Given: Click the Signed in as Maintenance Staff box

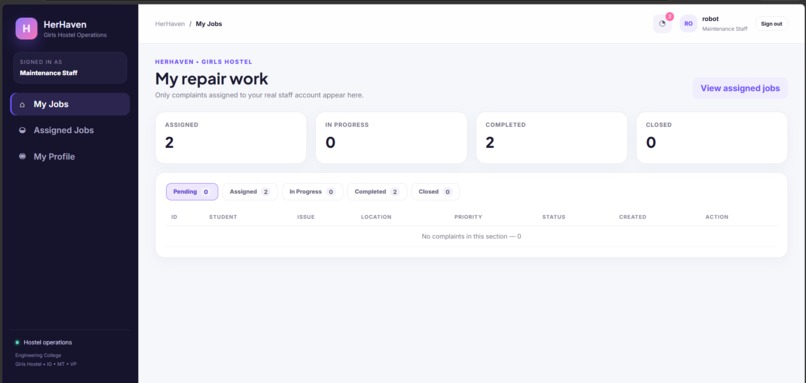Looking at the screenshot, I should point(70,67).
